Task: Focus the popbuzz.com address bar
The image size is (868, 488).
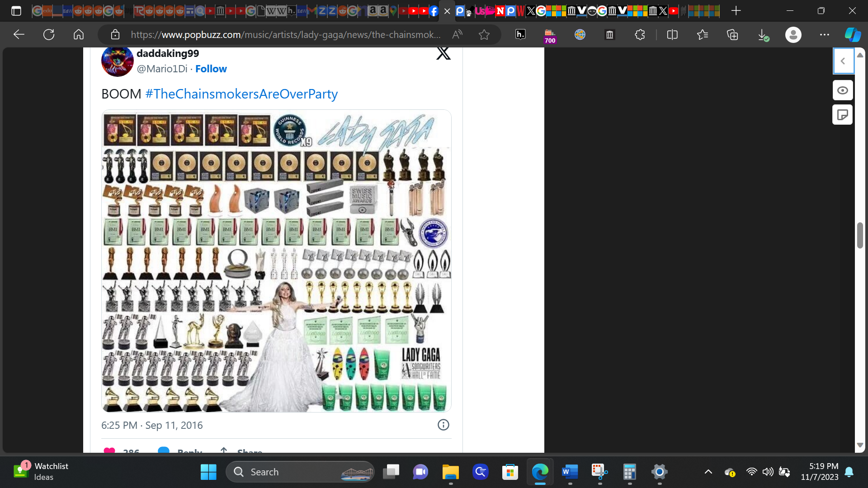Action: click(286, 34)
